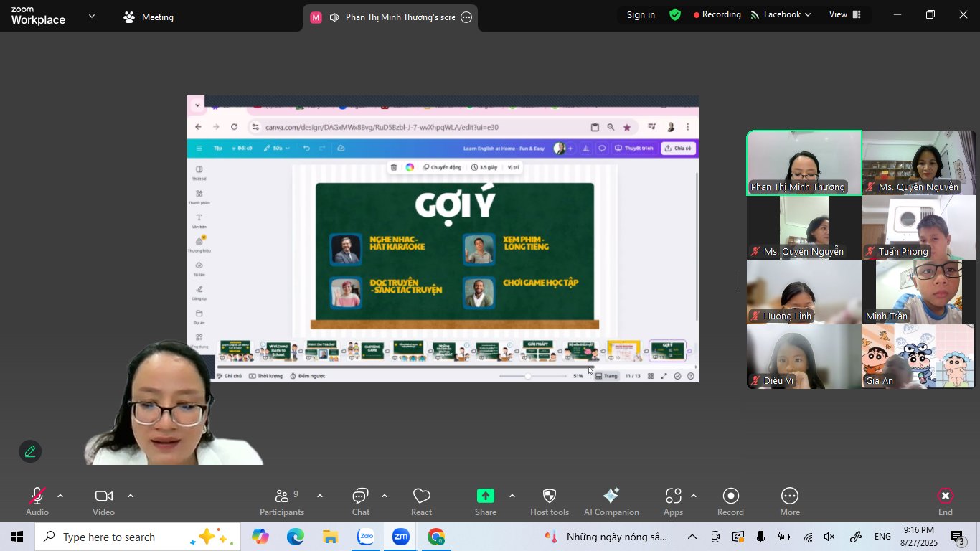Click the Sign in button
This screenshot has height=551, width=980.
click(x=641, y=14)
